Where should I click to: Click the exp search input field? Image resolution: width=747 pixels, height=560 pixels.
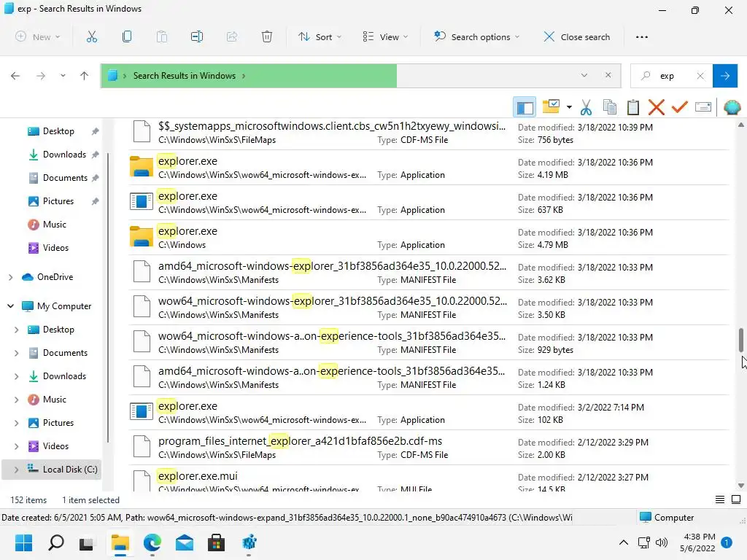tap(673, 76)
